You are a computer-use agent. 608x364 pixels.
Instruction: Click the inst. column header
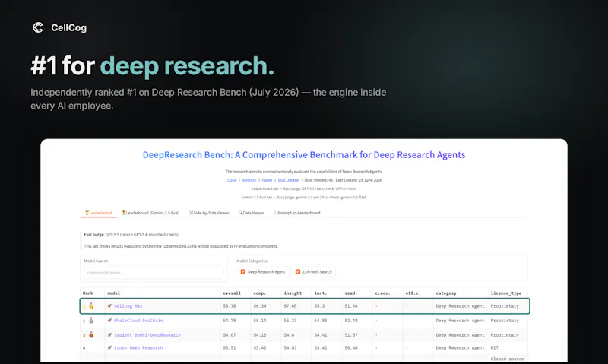point(321,293)
